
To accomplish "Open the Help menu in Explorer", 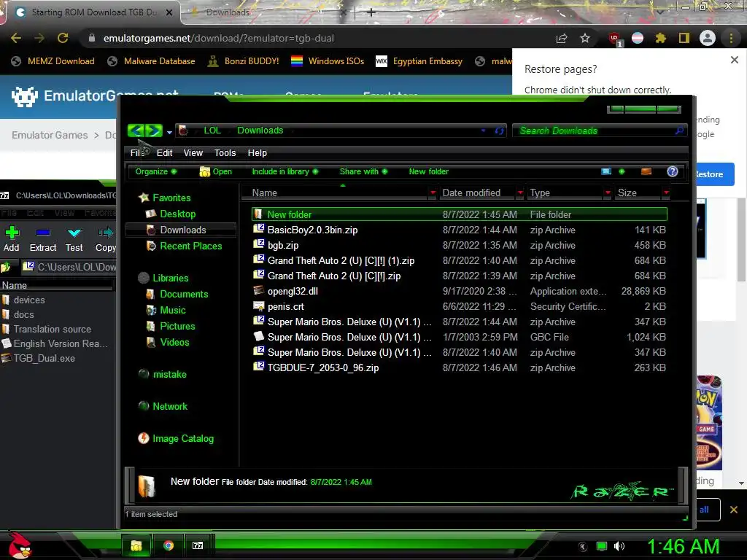I will click(258, 153).
